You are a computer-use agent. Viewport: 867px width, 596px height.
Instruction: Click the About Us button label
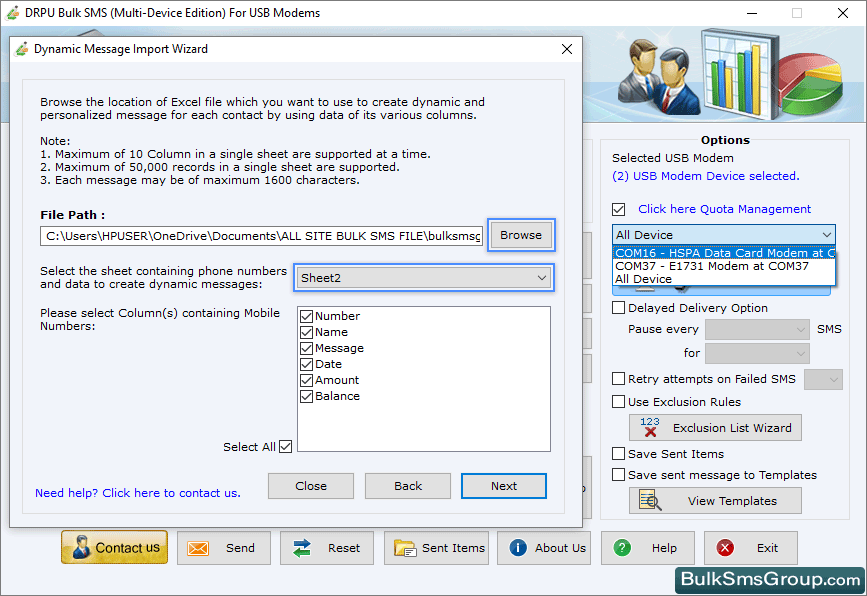560,548
